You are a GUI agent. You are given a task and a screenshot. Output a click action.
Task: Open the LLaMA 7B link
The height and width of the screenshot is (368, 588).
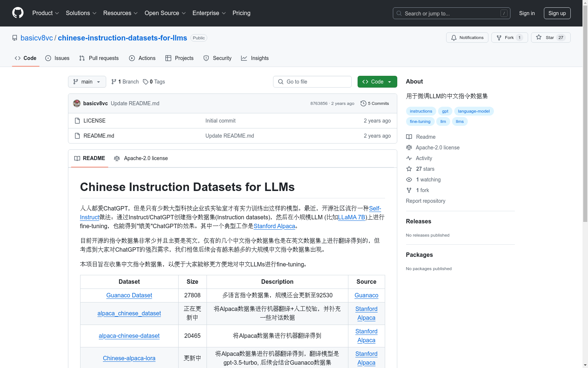(352, 217)
